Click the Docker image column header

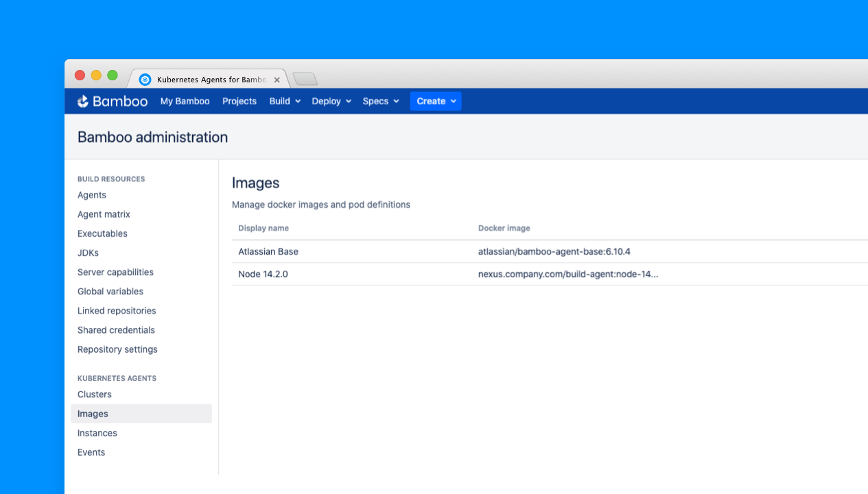click(504, 228)
